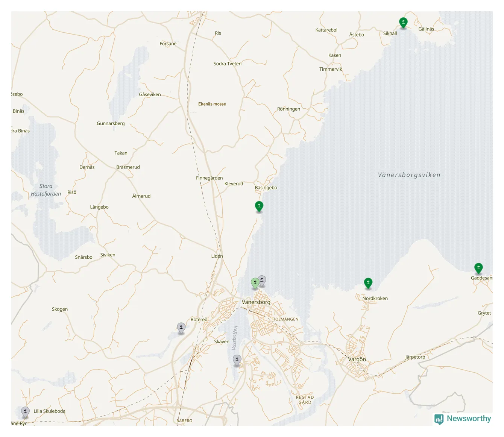The width and height of the screenshot is (504, 437).
Task: Select the light green marker north of Vänersborg
Action: pyautogui.click(x=255, y=283)
